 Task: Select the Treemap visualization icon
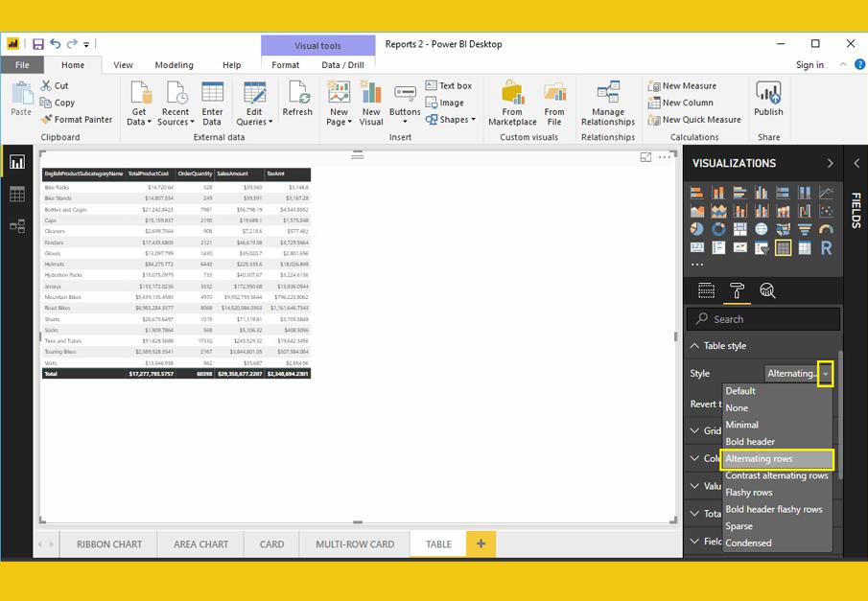740,229
